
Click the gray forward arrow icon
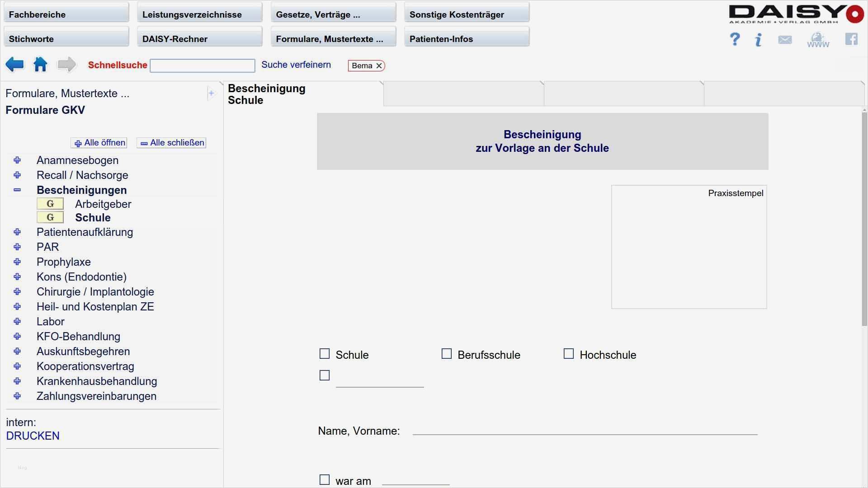[x=66, y=65]
